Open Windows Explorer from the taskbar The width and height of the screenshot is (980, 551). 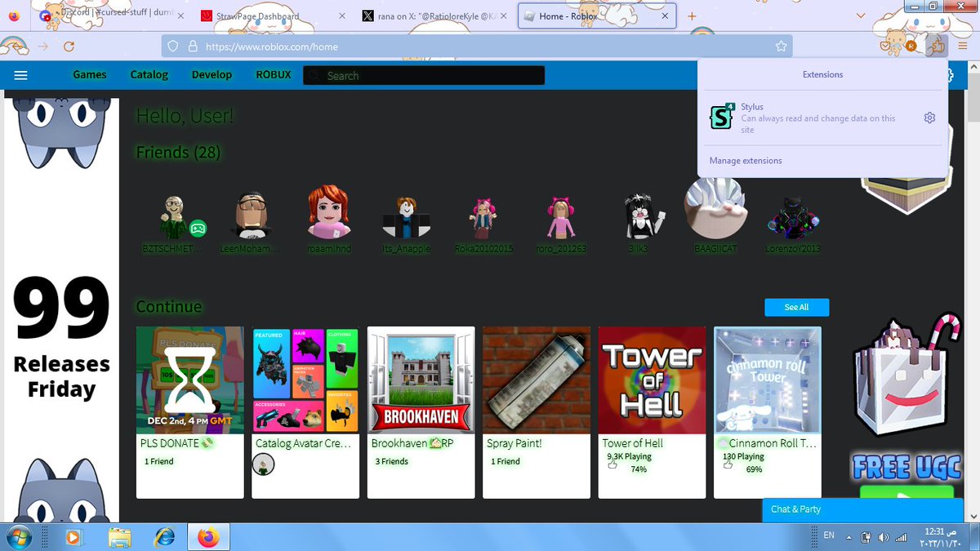coord(119,537)
